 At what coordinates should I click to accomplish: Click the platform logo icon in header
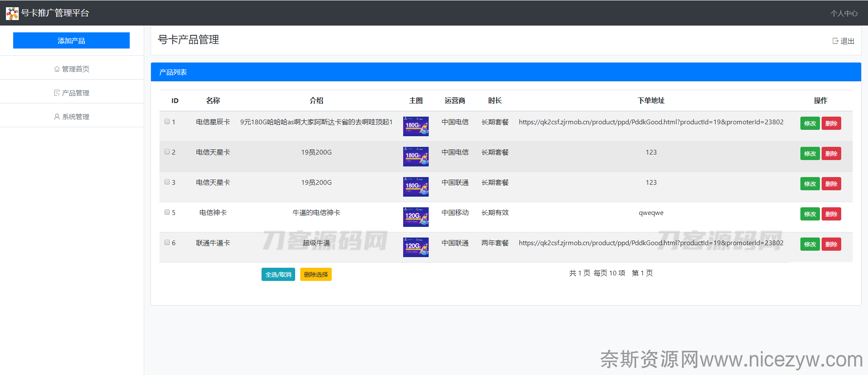12,14
